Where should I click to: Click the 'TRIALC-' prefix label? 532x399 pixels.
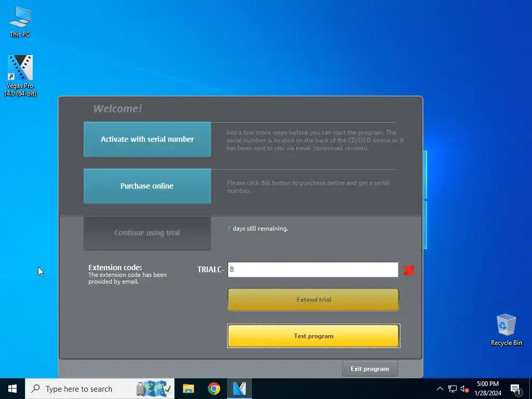[211, 270]
